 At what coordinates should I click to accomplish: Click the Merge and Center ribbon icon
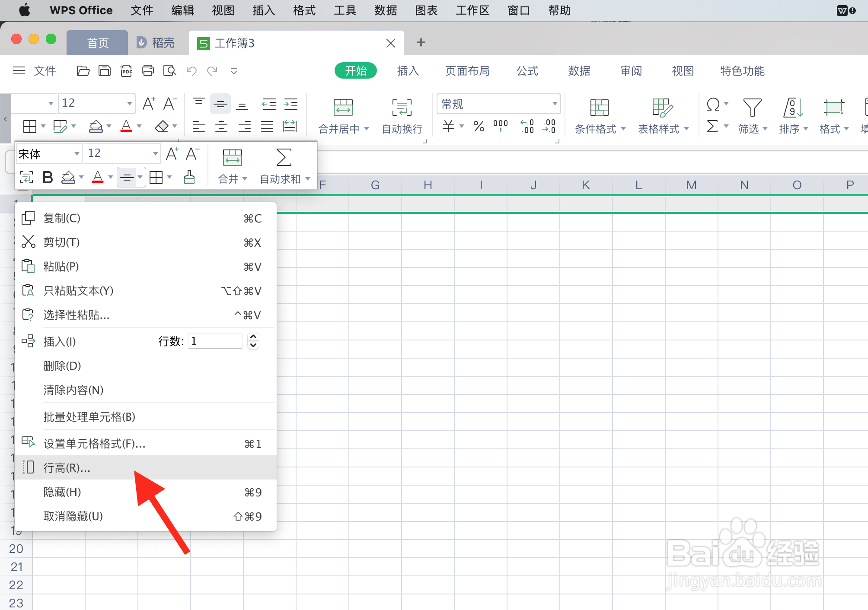[343, 108]
